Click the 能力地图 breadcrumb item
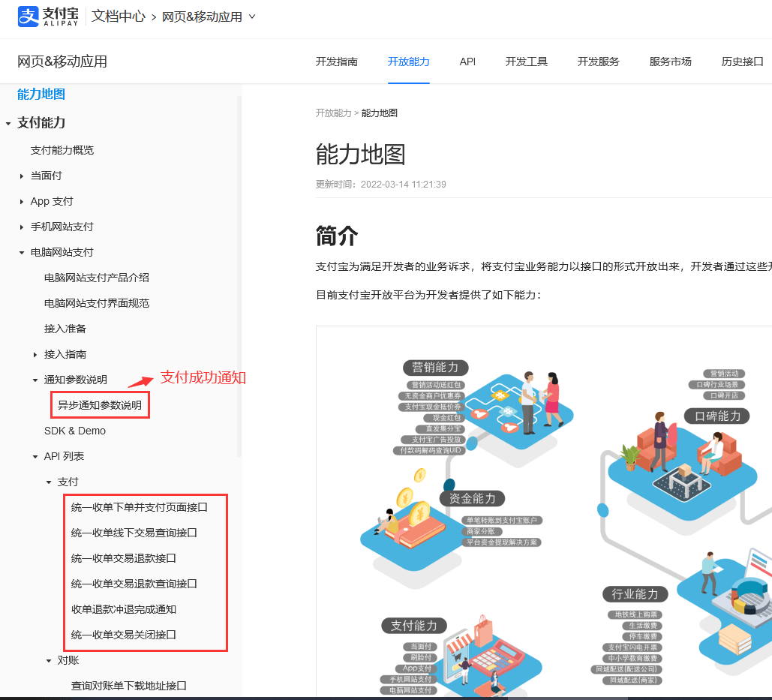This screenshot has width=772, height=700. 379,113
